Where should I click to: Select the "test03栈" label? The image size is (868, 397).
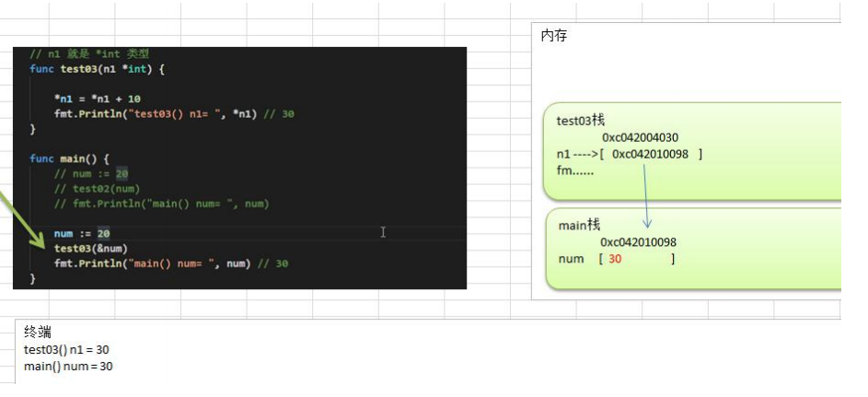point(581,121)
